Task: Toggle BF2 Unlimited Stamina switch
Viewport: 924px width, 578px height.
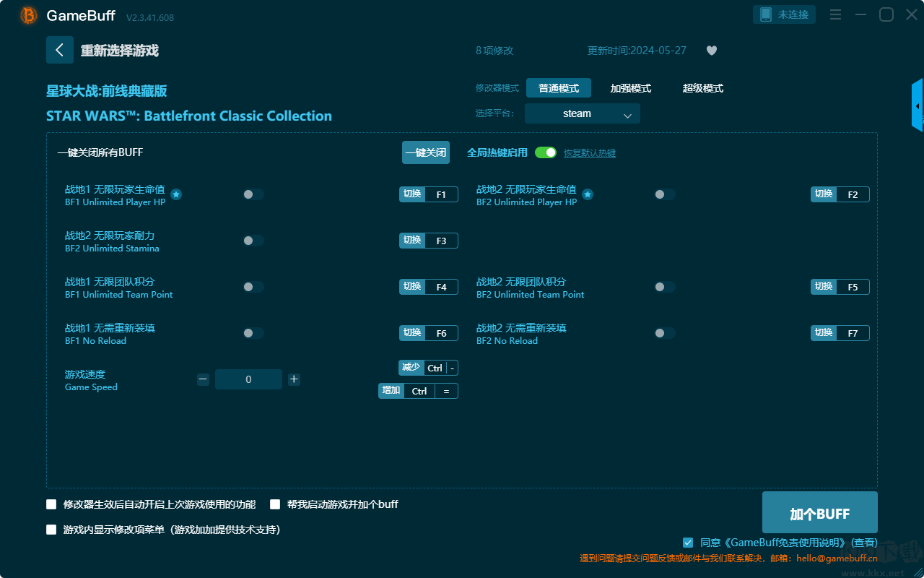Action: coord(253,241)
